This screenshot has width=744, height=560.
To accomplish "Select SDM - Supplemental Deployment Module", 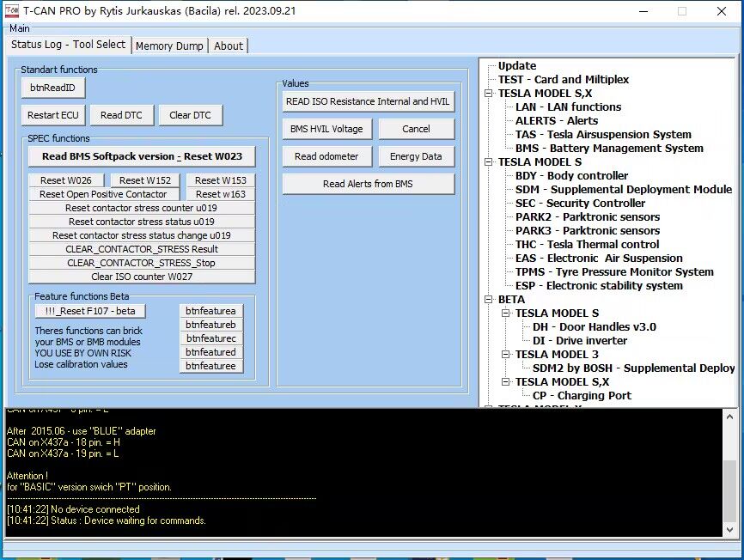I will pyautogui.click(x=624, y=190).
